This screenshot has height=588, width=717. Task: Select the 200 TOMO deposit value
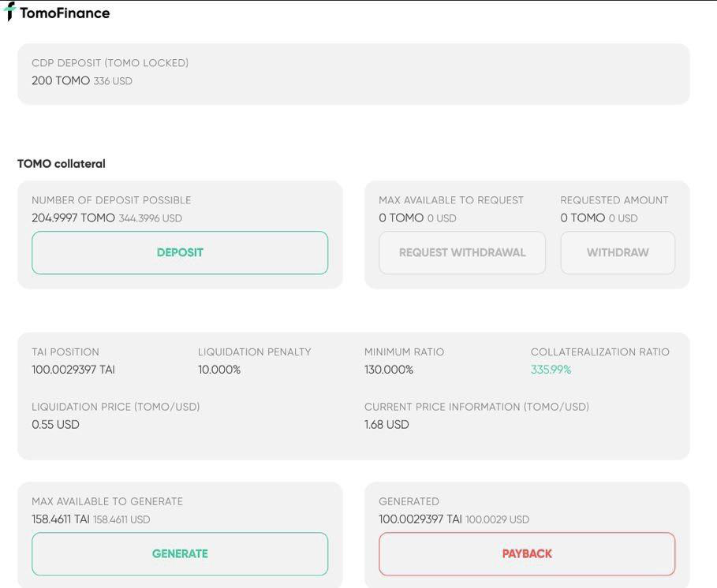point(61,80)
